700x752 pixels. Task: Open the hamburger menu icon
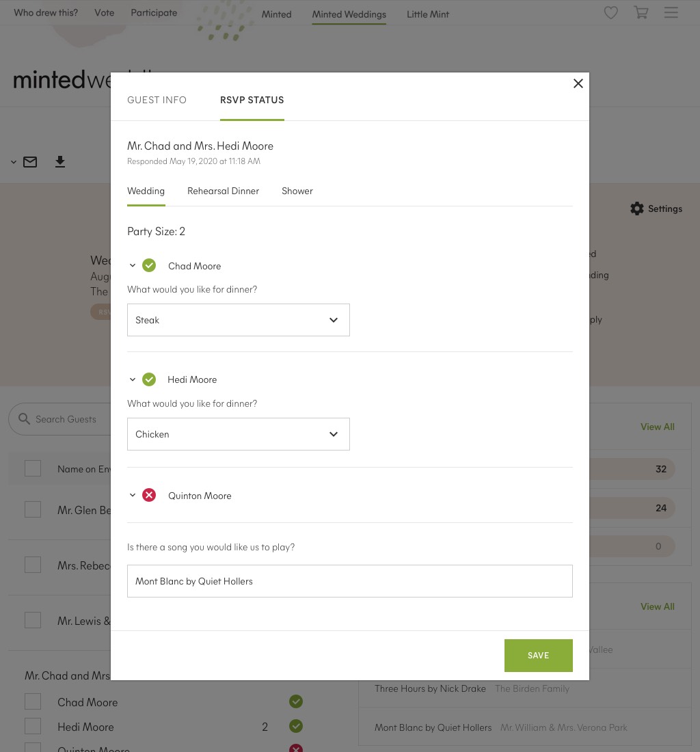671,12
